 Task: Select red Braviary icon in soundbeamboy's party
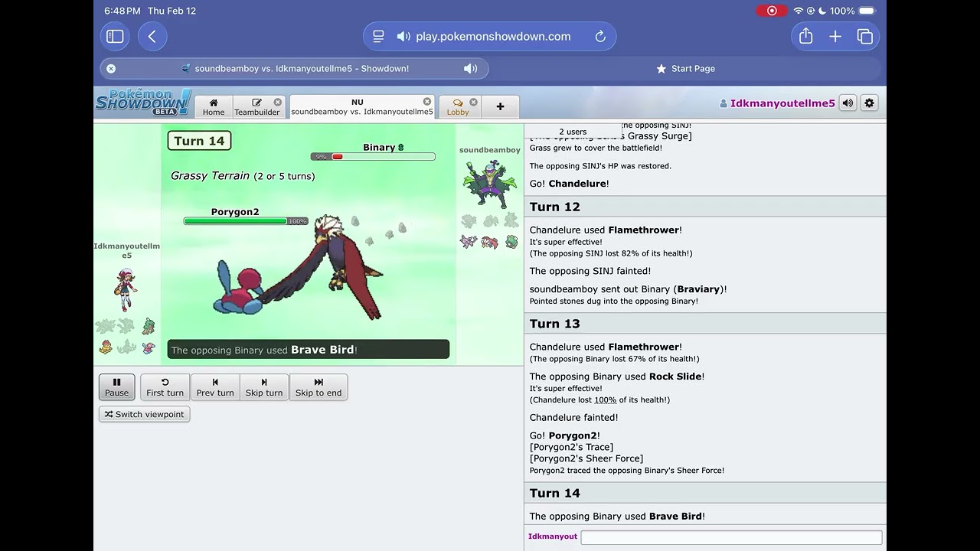(x=490, y=242)
